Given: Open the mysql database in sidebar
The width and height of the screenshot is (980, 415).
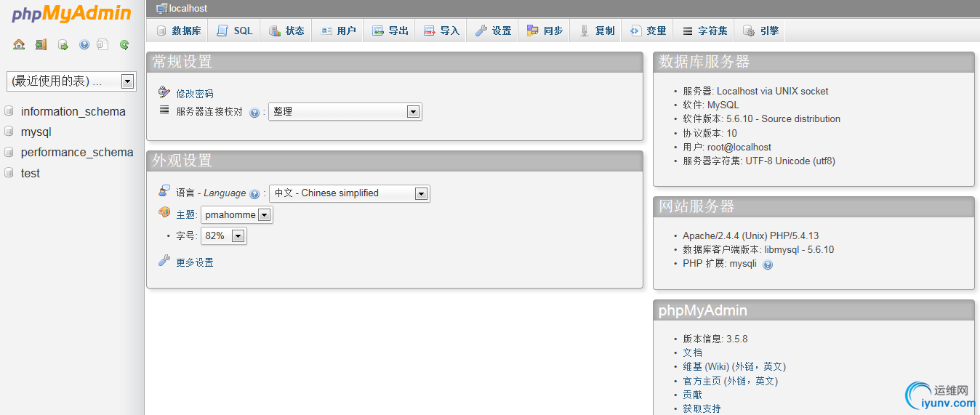Looking at the screenshot, I should tap(36, 132).
